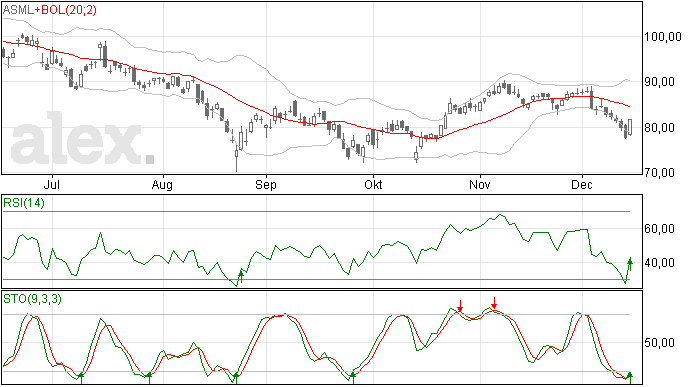The width and height of the screenshot is (690, 387).
Task: Click the Aug month label
Action: (x=162, y=185)
